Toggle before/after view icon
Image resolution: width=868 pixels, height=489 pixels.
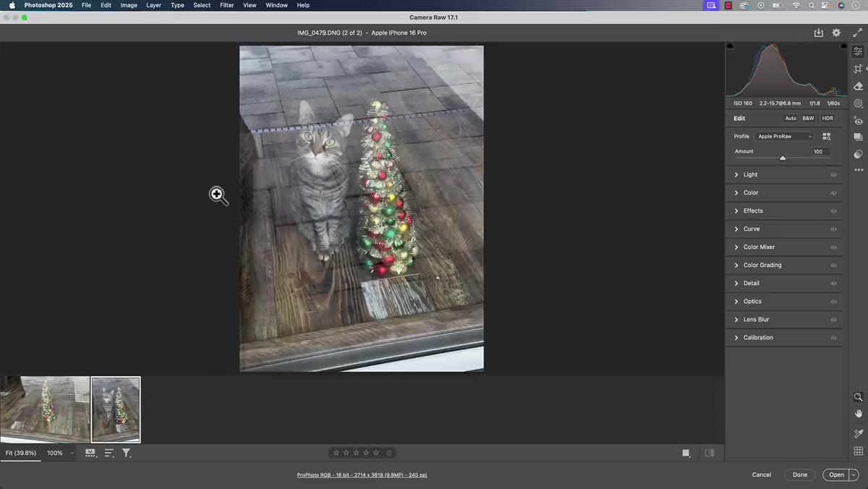710,453
